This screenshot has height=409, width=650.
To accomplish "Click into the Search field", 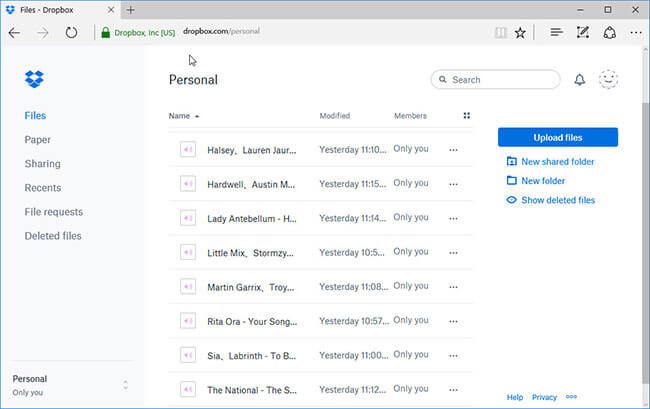I will coord(500,80).
